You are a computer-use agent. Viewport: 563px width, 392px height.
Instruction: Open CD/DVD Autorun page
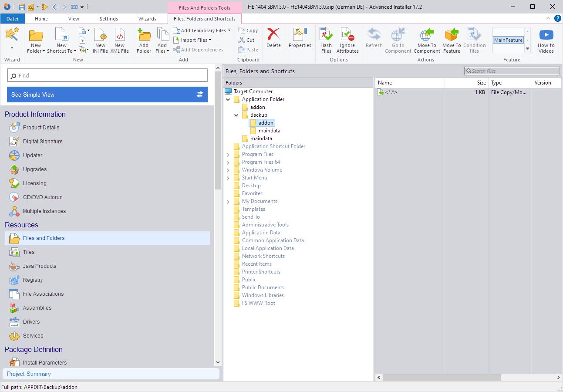point(43,197)
